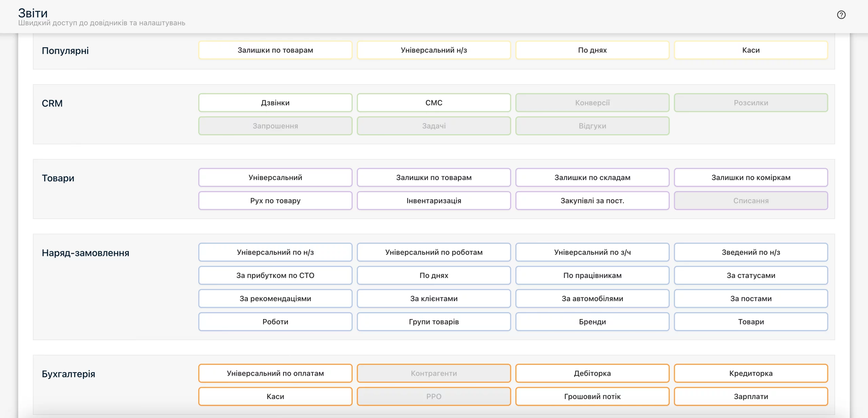
Task: Select the Бренди report
Action: [x=592, y=322]
